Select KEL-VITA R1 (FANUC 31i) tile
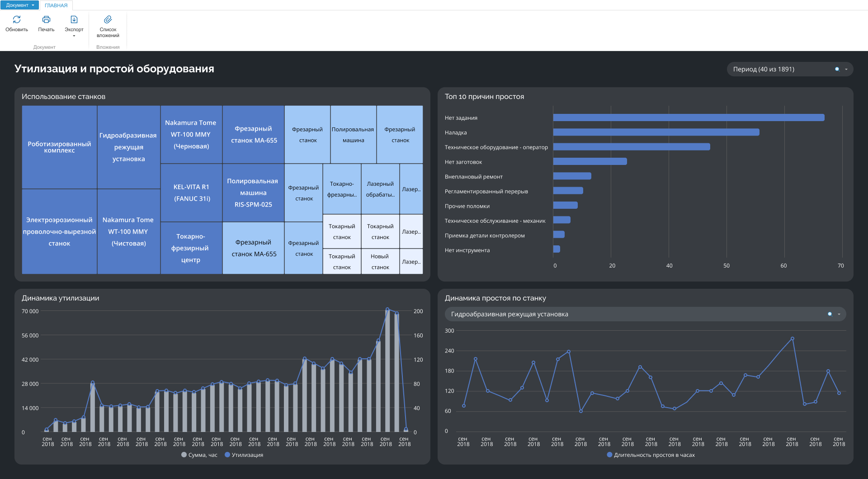The width and height of the screenshot is (868, 479). coord(191,193)
